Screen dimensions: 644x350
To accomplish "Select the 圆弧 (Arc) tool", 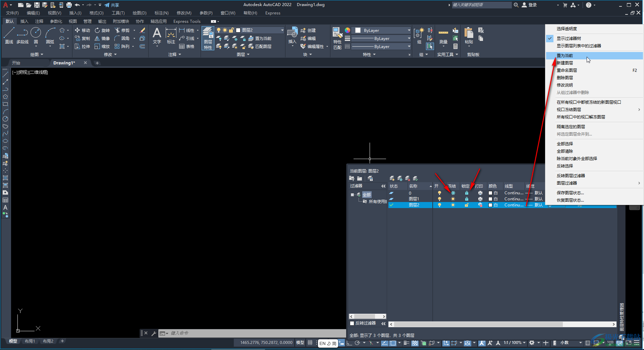I will [50, 36].
